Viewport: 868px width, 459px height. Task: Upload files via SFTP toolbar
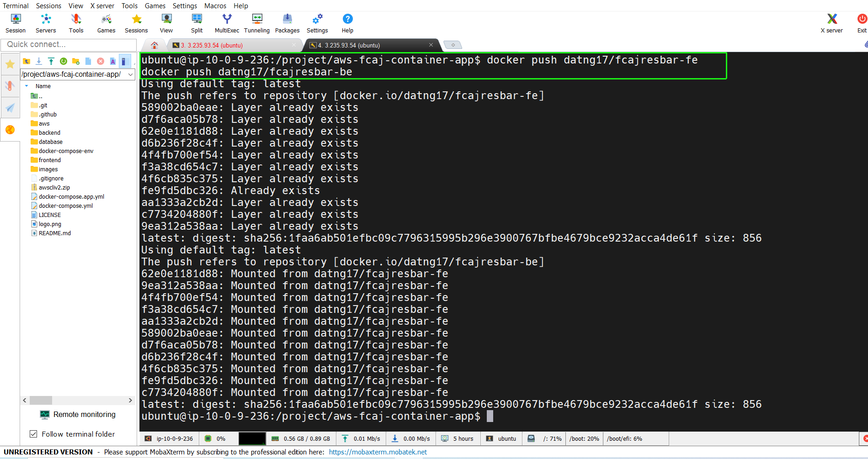point(51,61)
